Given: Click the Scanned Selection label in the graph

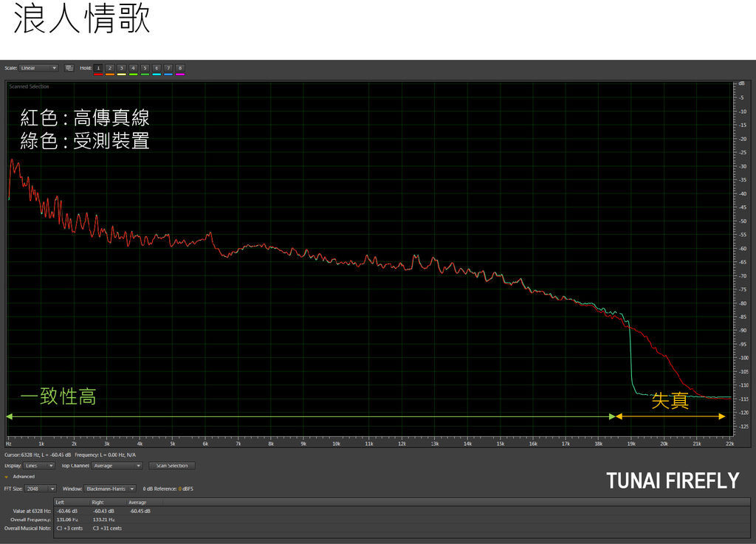Looking at the screenshot, I should coord(29,87).
